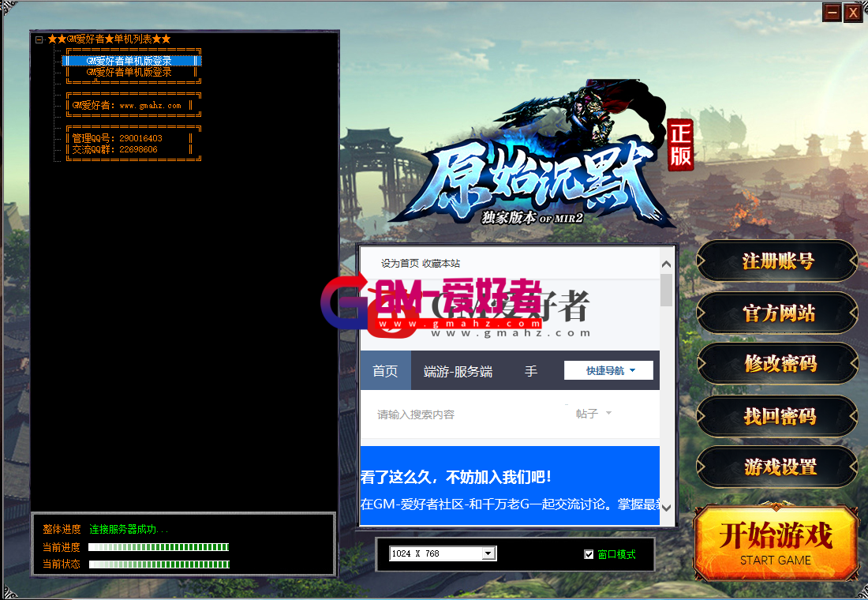The width and height of the screenshot is (868, 600).
Task: Open the 帖子 search type dropdown
Action: pos(593,414)
